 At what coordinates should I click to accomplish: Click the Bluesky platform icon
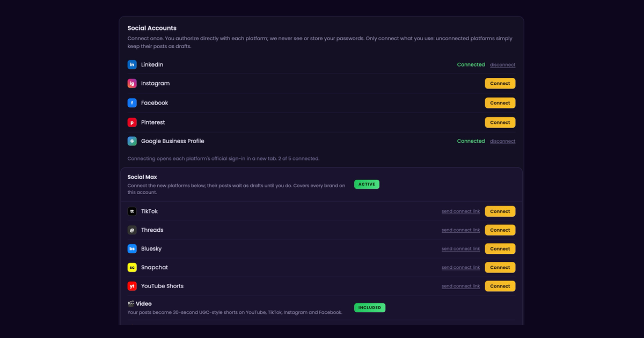tap(132, 249)
